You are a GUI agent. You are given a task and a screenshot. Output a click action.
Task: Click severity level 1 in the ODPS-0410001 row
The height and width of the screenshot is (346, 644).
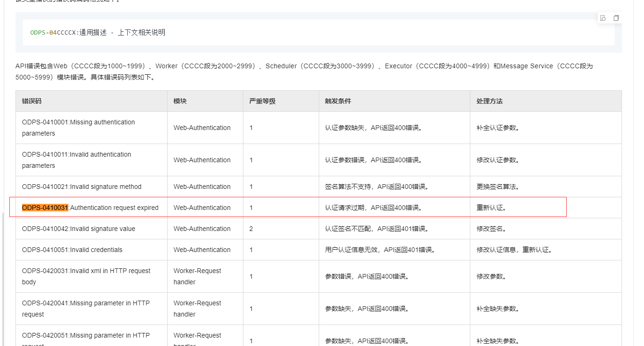click(x=251, y=128)
